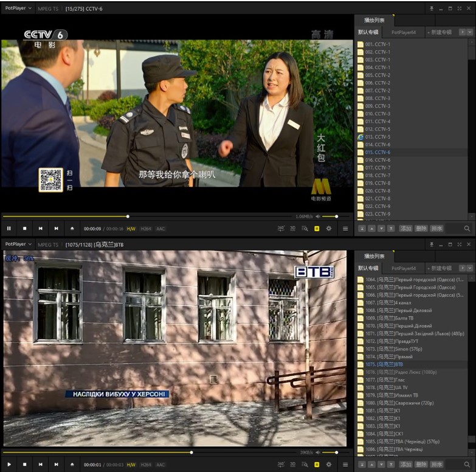This screenshot has height=472, width=476.
Task: Stop playback in the top player
Action: click(x=25, y=229)
